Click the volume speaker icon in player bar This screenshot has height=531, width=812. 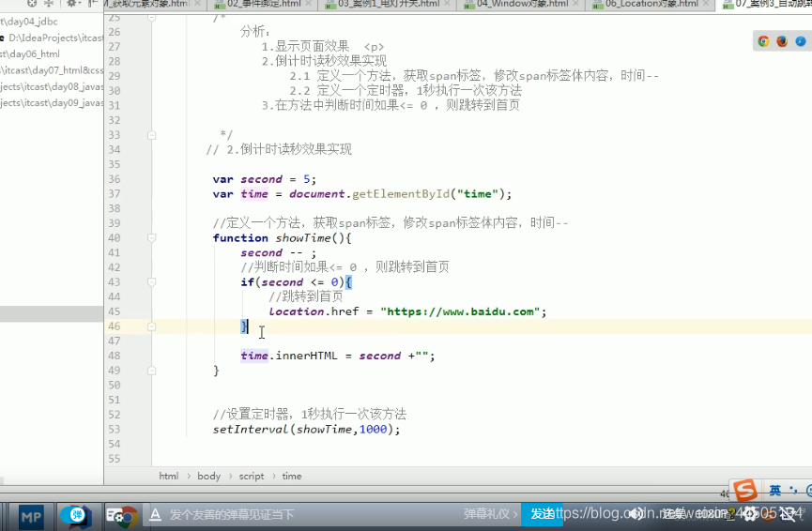click(636, 513)
